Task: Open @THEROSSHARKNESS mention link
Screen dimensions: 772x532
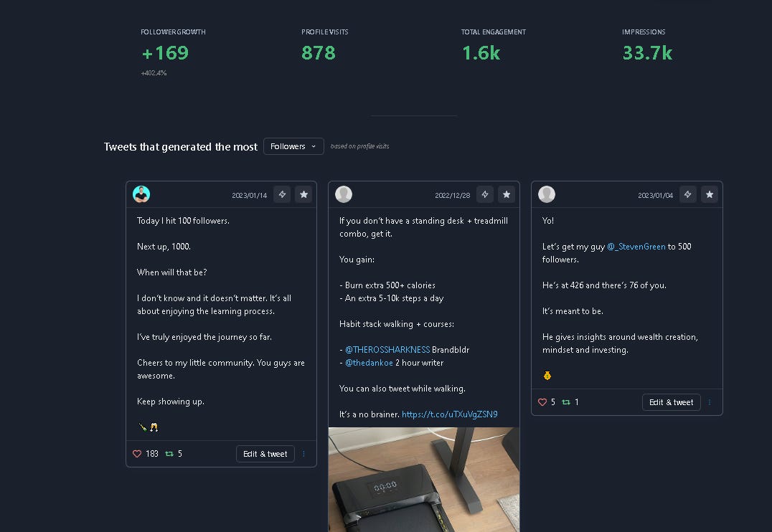Action: coord(387,350)
